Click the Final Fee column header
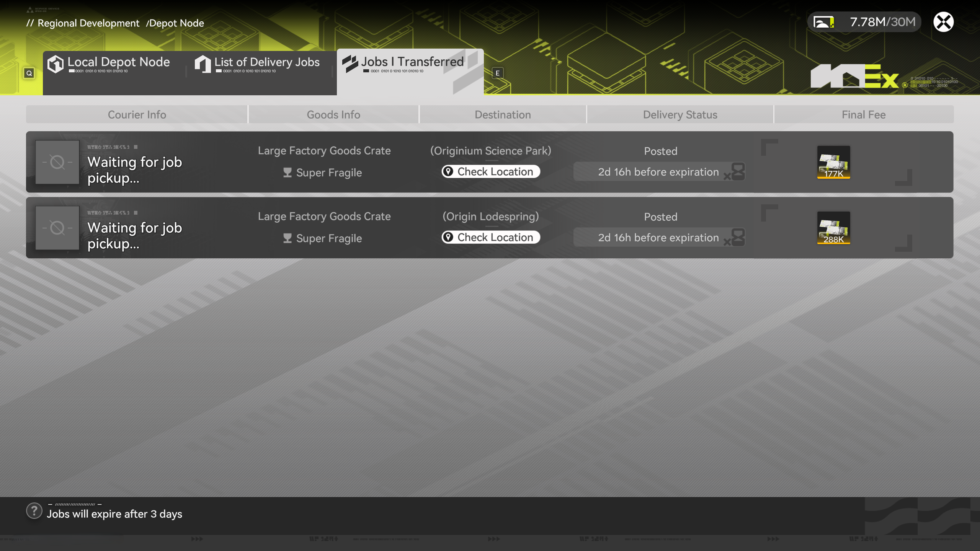This screenshot has width=980, height=551. point(863,114)
